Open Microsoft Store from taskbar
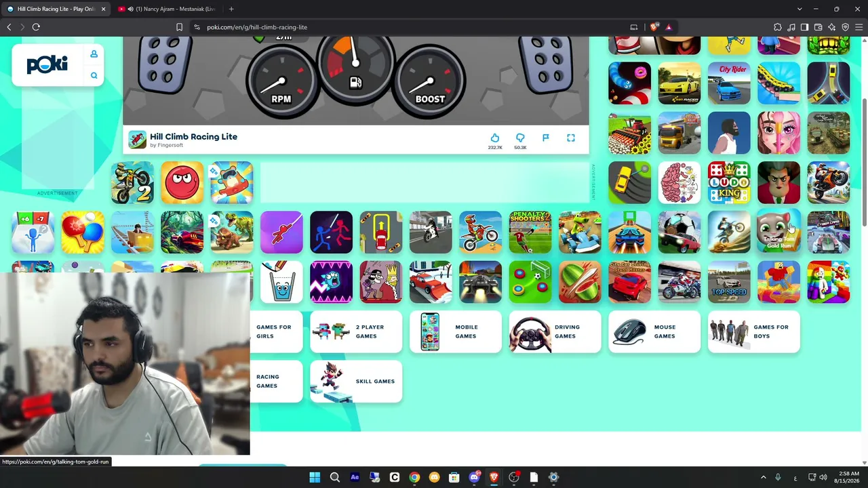868x488 pixels. pos(454,477)
